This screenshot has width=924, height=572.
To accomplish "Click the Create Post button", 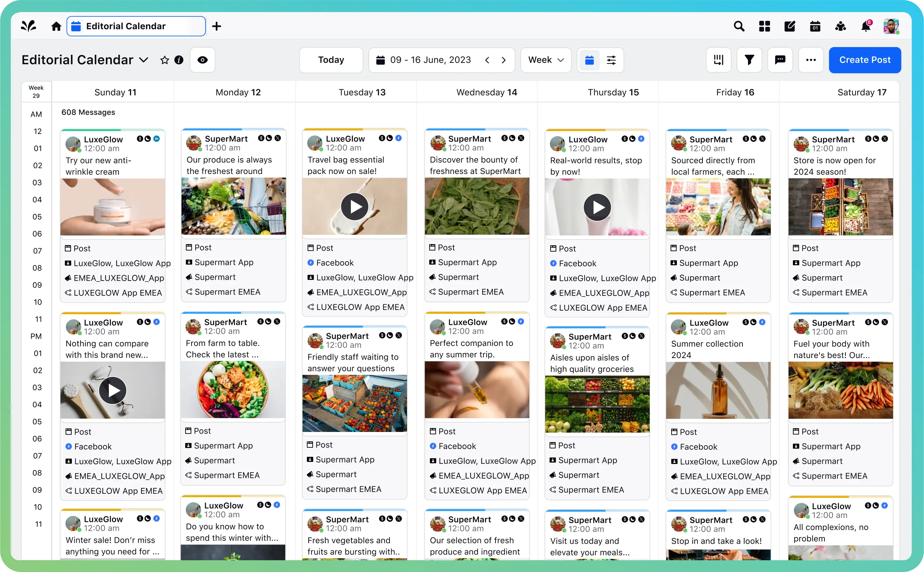I will tap(865, 59).
